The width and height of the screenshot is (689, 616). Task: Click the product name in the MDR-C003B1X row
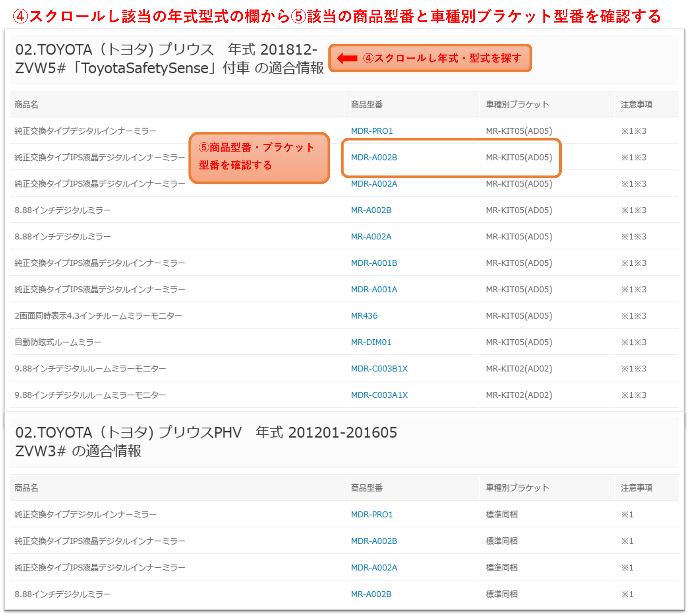(x=90, y=369)
